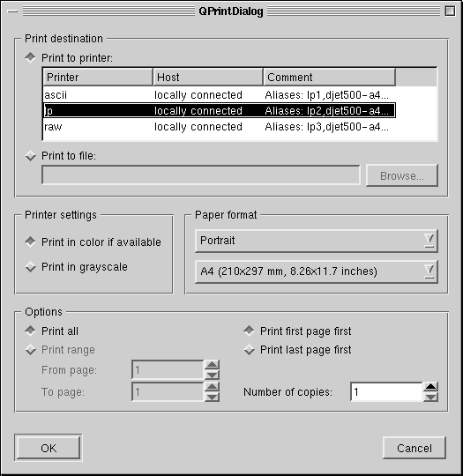463x476 pixels.
Task: Select the raw printer row
Action: point(220,127)
